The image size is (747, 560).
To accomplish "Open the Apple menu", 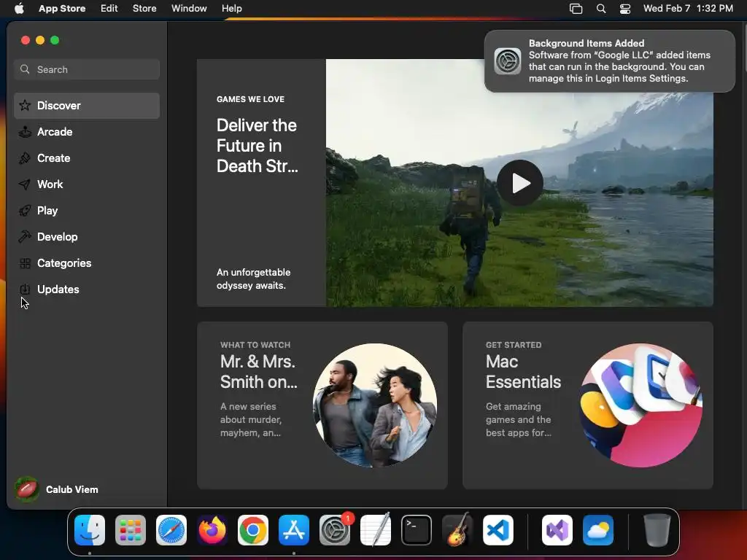I will click(19, 9).
